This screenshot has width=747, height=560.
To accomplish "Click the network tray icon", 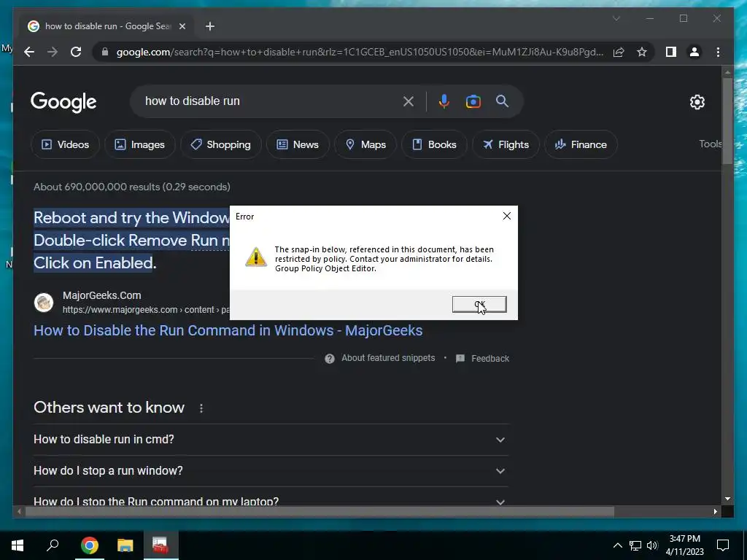I will [x=635, y=545].
